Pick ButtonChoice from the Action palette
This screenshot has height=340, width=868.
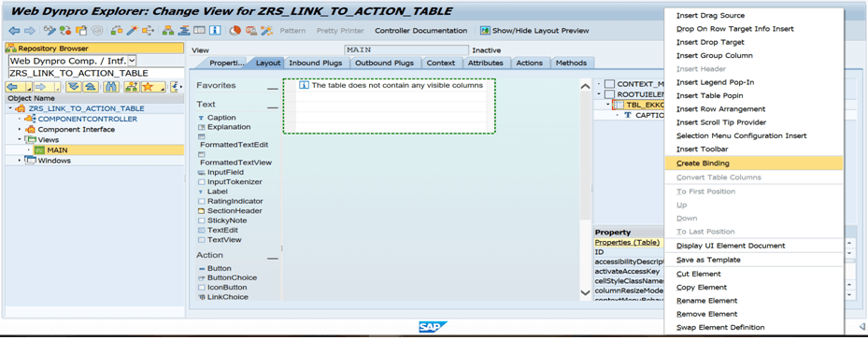[x=232, y=277]
